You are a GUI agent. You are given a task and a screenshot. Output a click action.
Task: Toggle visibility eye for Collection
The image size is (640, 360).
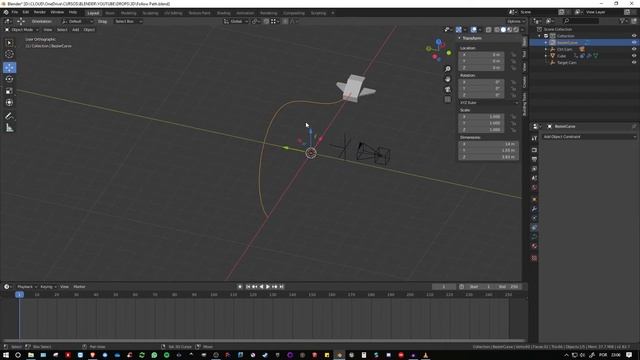pyautogui.click(x=634, y=36)
